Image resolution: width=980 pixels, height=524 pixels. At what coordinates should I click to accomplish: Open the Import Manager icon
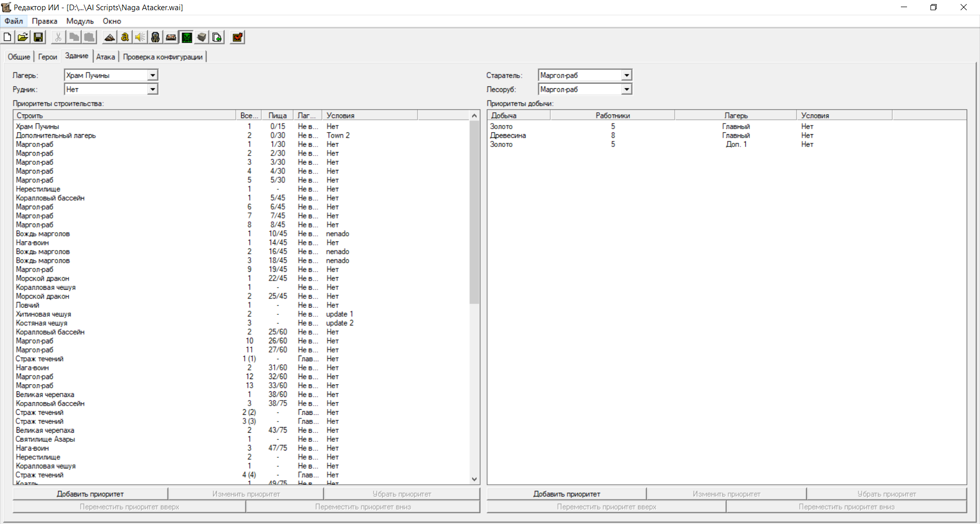[x=217, y=37]
